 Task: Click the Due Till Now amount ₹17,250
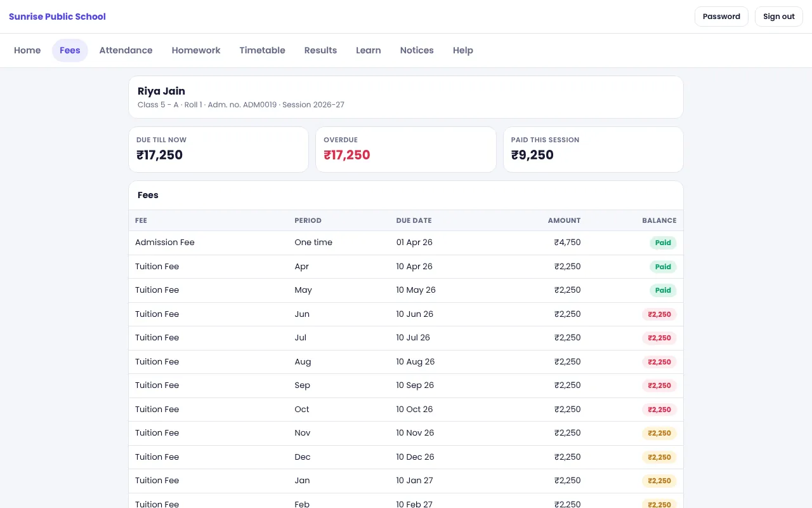coord(159,155)
